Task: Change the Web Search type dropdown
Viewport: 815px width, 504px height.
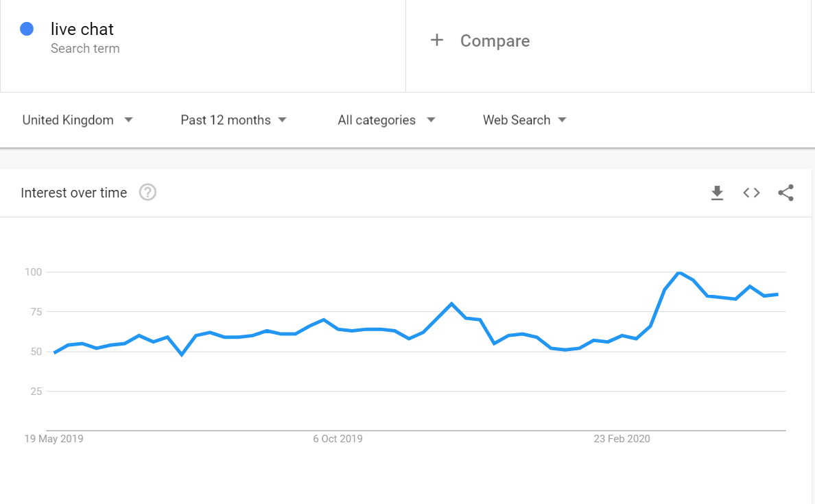Action: point(524,120)
